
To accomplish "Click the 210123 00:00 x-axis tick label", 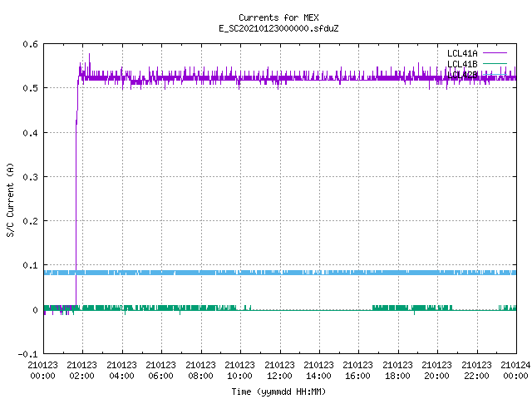I will tap(42, 371).
